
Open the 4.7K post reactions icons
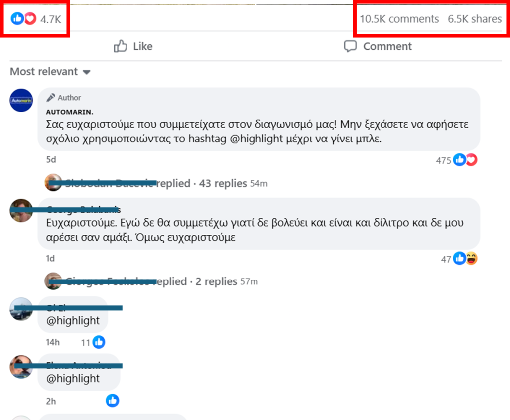click(x=23, y=18)
